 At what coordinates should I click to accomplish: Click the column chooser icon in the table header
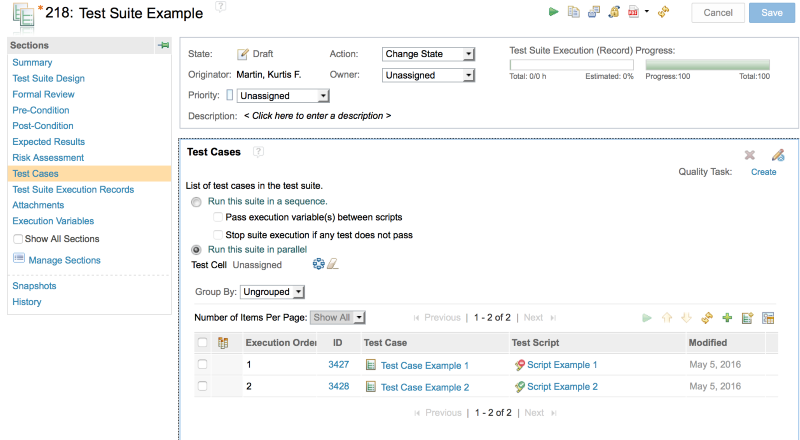tap(223, 343)
